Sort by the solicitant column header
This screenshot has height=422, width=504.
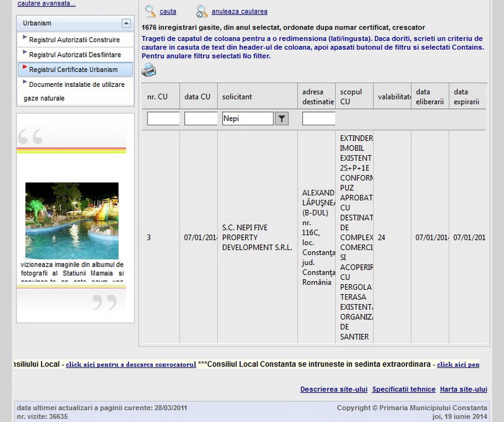(237, 97)
